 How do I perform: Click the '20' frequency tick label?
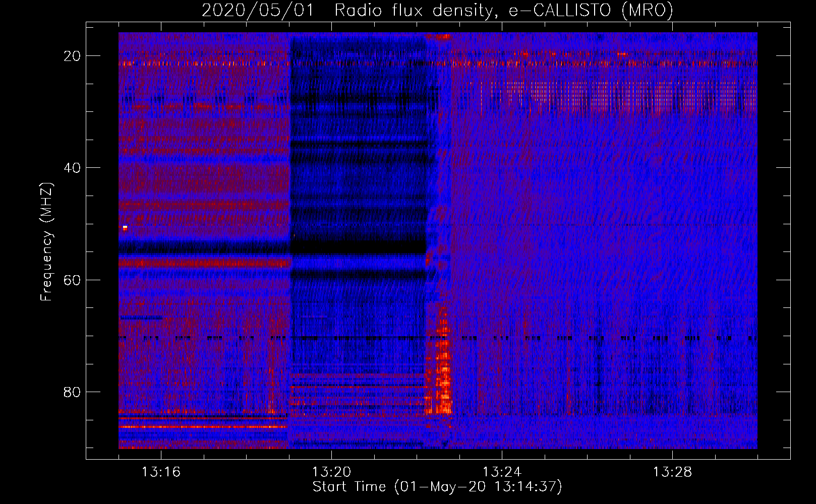[x=72, y=56]
